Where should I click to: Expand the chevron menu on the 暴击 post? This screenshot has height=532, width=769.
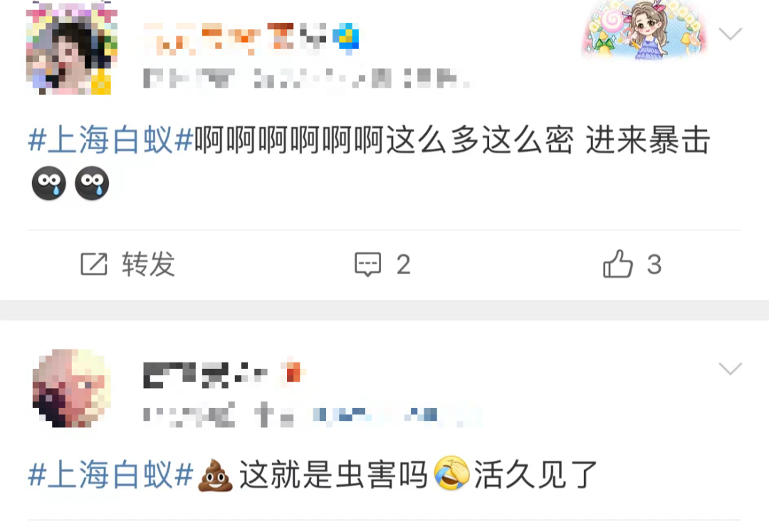[730, 34]
